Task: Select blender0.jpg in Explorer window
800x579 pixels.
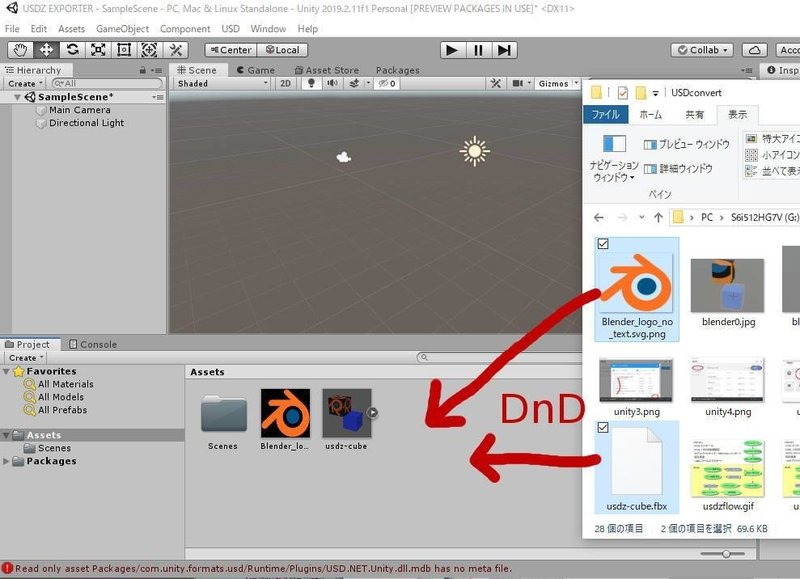Action: click(x=728, y=292)
